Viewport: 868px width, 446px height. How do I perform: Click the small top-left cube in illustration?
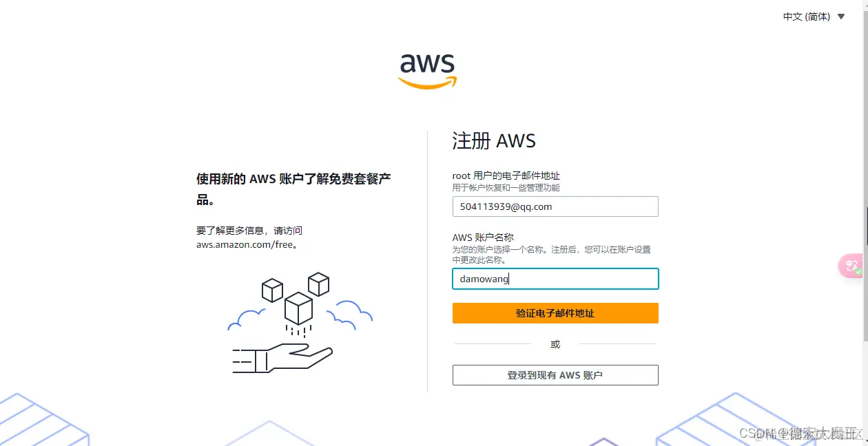pos(273,290)
